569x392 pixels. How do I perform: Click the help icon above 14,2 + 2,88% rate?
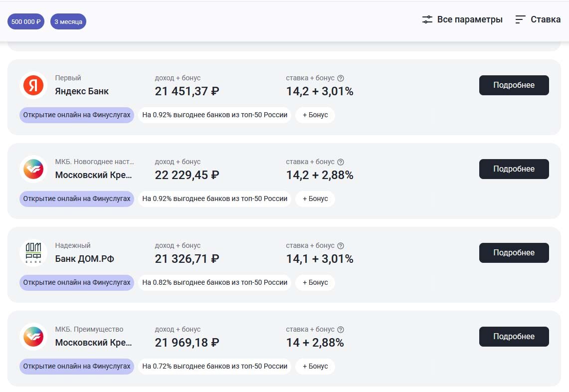[341, 162]
